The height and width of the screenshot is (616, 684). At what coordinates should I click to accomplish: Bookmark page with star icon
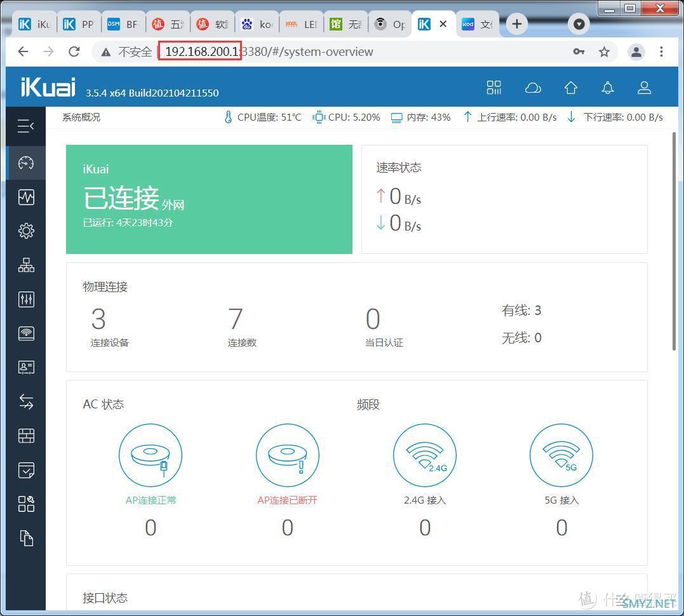coord(604,52)
